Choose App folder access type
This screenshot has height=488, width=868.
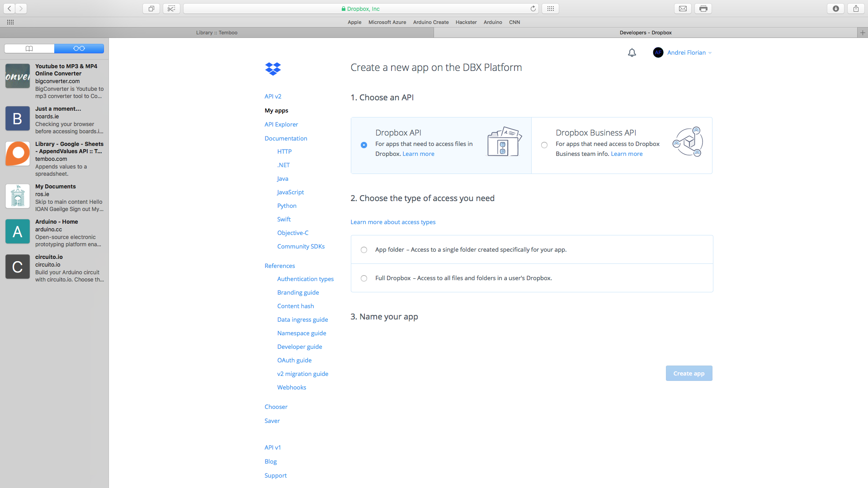364,249
